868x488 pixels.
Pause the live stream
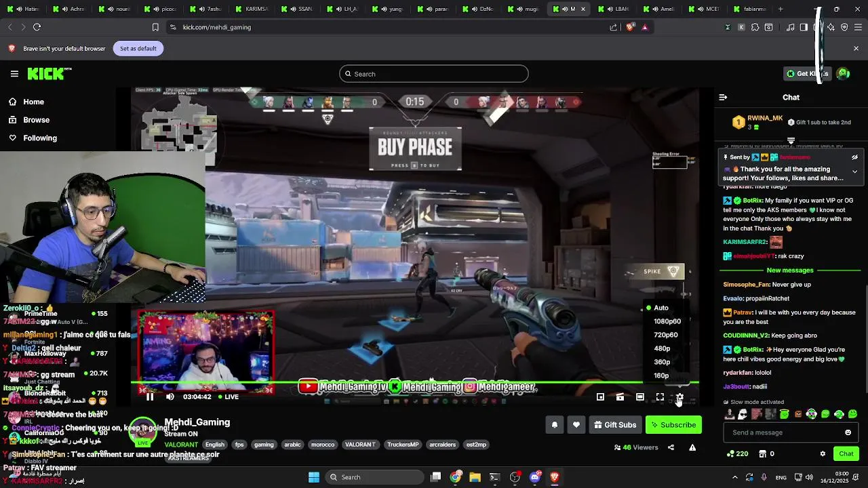coord(150,397)
